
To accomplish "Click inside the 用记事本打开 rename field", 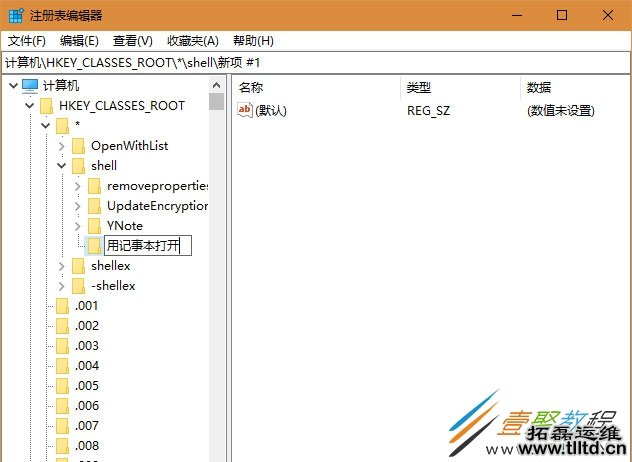I will [x=148, y=246].
